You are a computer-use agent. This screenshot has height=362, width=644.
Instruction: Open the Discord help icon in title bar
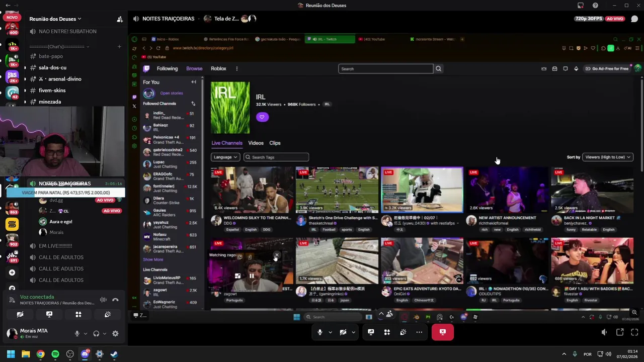(x=595, y=6)
